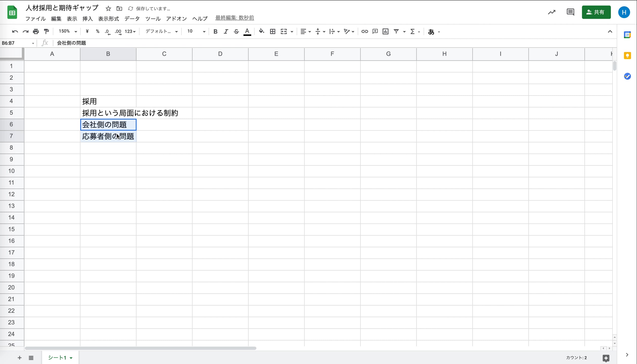This screenshot has height=364, width=637.
Task: Click the 共有 share button
Action: click(x=596, y=12)
